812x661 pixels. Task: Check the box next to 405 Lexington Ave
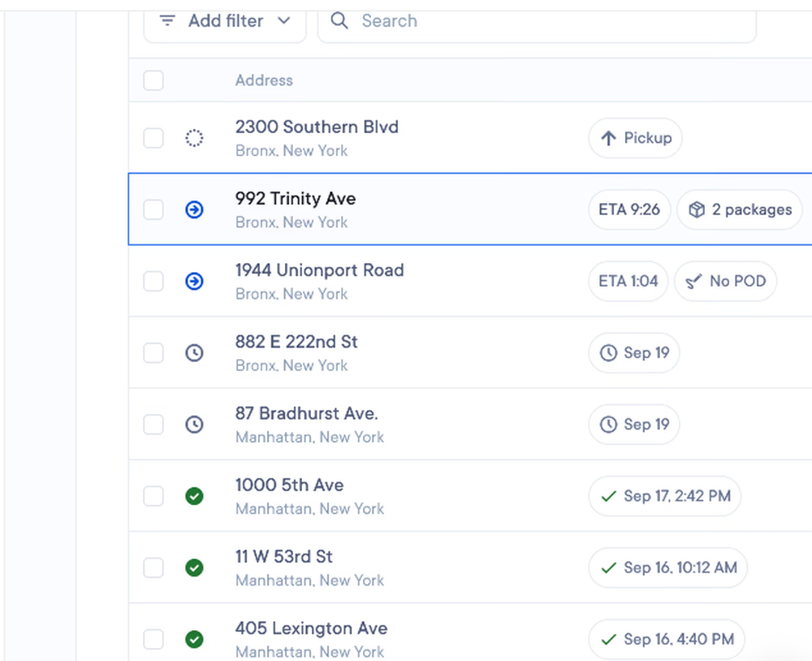click(x=153, y=639)
